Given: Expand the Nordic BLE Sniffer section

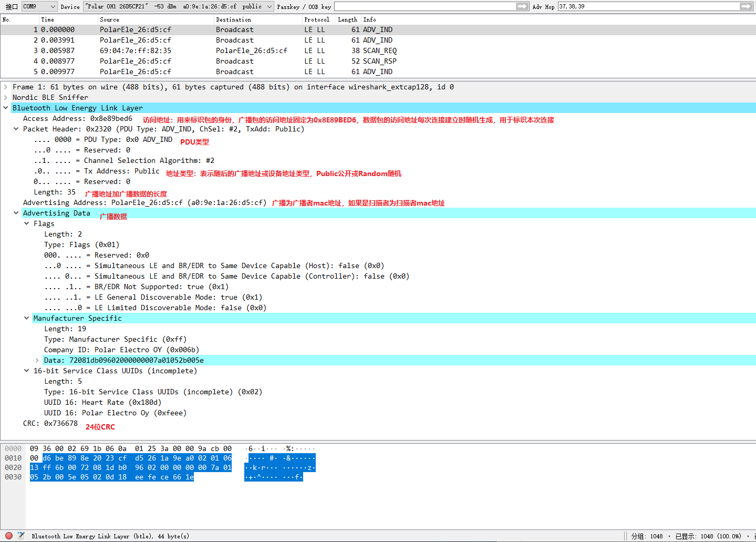Looking at the screenshot, I should (6, 97).
